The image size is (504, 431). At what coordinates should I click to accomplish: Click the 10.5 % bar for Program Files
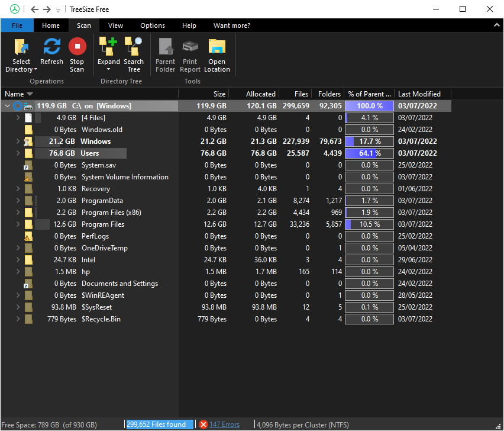pyautogui.click(x=369, y=224)
